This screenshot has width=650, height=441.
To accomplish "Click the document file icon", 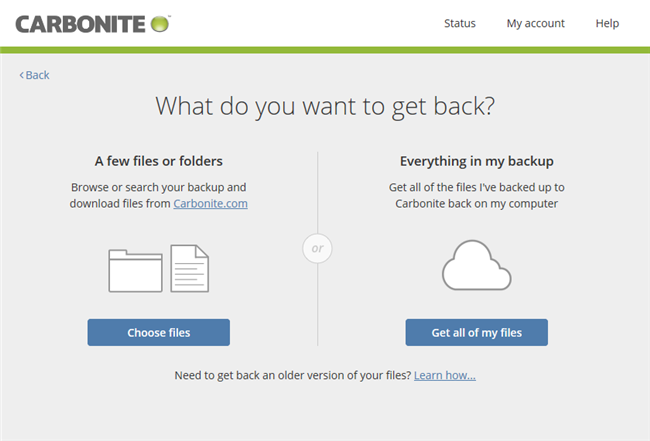I will click(x=189, y=268).
